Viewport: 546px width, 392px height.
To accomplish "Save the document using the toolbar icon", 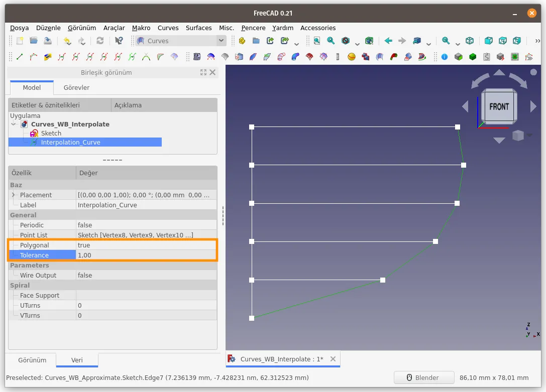I will (x=48, y=41).
